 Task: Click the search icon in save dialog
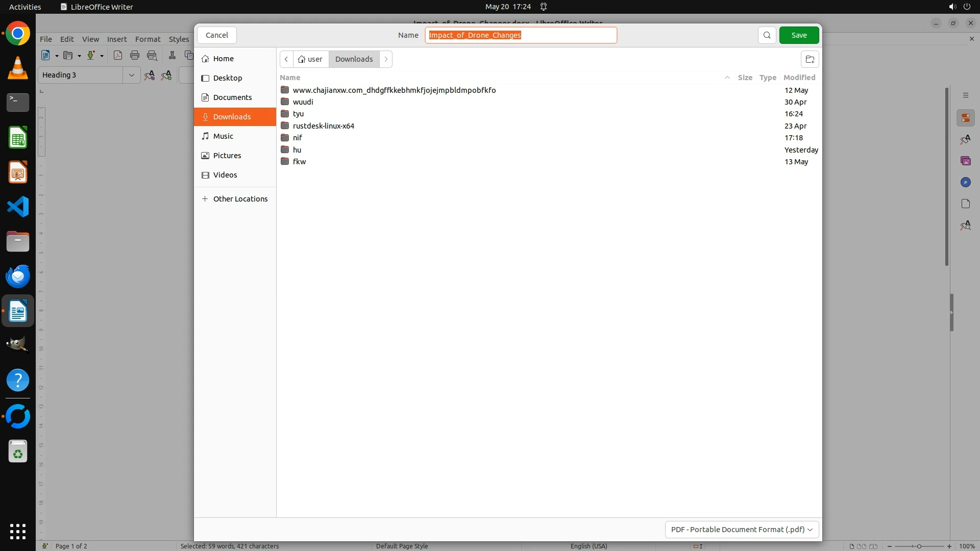tap(767, 35)
